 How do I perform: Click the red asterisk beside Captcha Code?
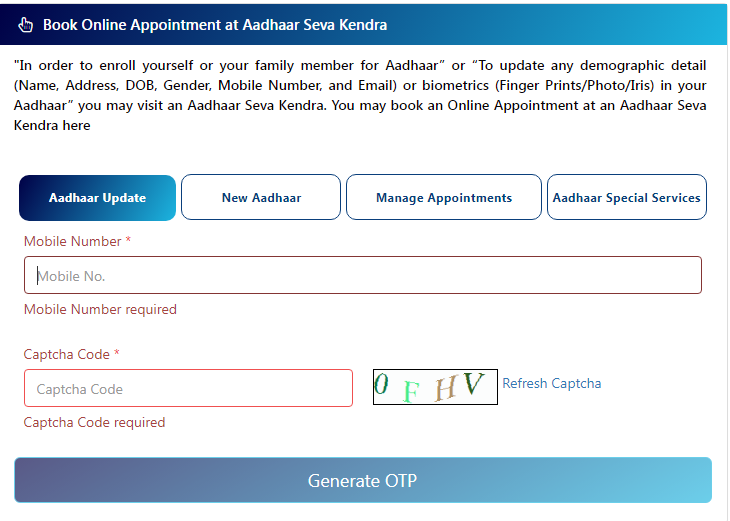point(117,354)
